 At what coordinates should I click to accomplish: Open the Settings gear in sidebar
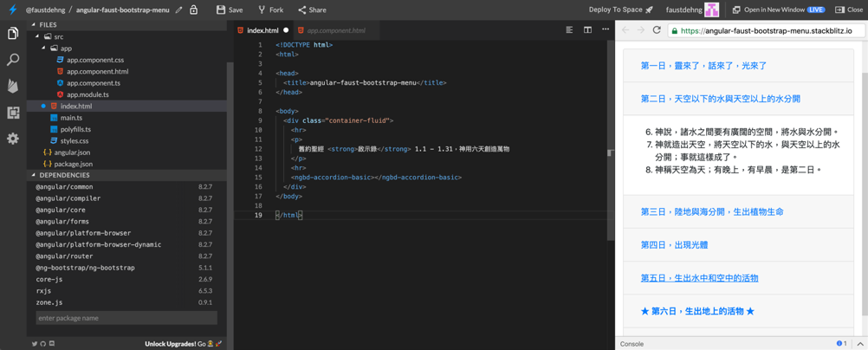[13, 138]
